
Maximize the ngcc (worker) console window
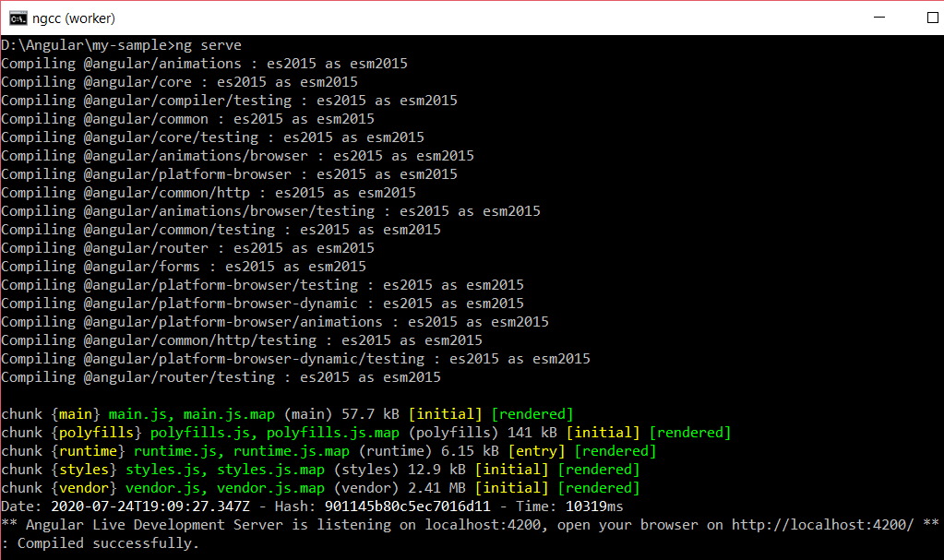[x=933, y=18]
